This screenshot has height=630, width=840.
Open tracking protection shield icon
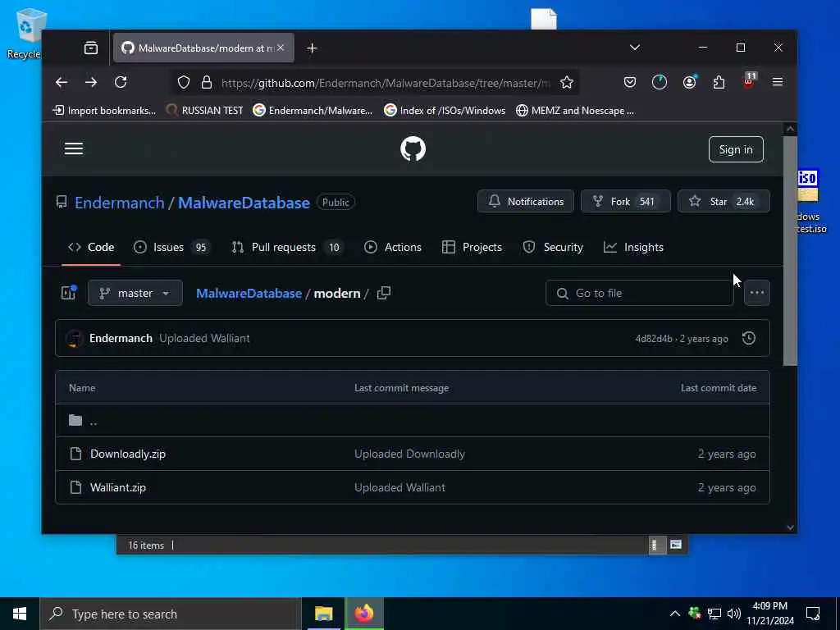tap(184, 83)
